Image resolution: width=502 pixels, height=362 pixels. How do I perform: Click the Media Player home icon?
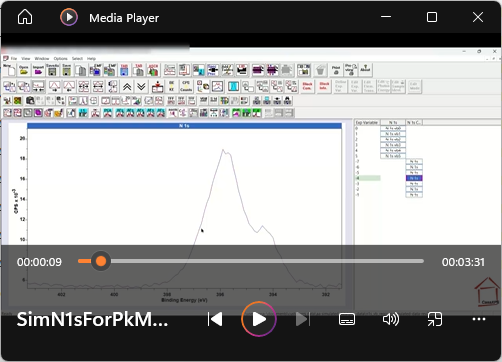(25, 17)
